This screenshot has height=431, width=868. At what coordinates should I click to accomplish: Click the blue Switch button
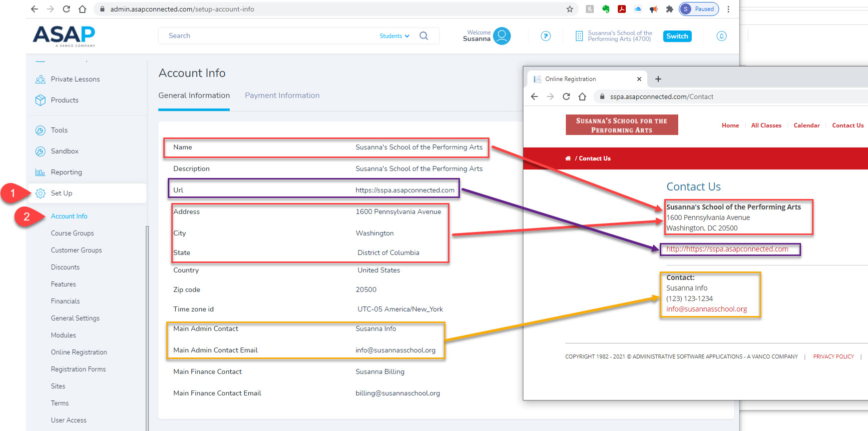(677, 36)
